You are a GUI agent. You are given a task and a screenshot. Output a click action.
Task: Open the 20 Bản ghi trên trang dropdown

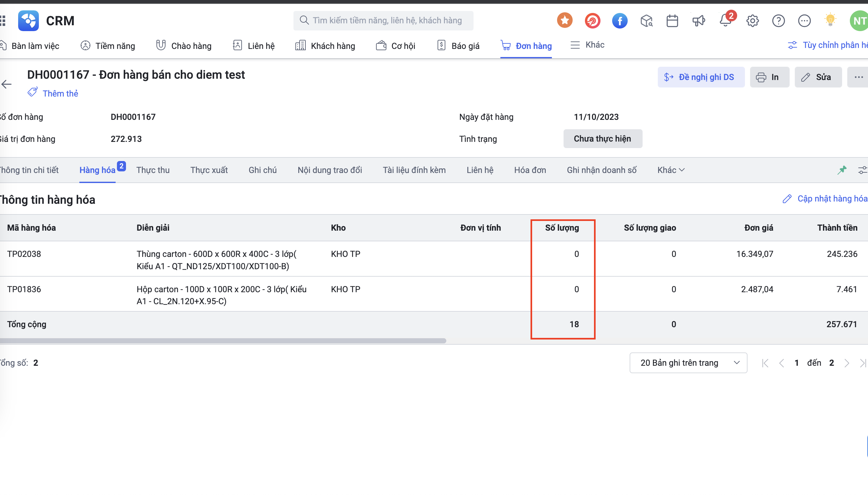(688, 363)
